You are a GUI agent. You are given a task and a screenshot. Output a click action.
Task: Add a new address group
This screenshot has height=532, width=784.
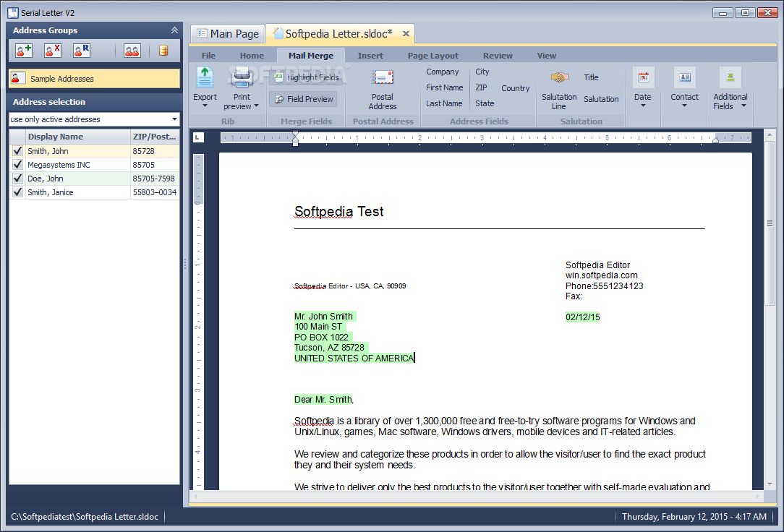pos(23,51)
